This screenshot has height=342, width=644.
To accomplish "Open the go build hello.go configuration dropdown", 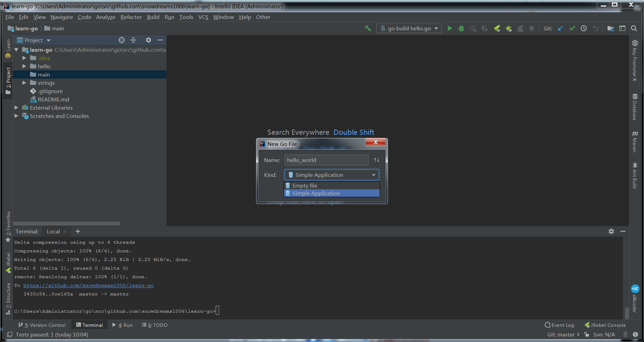I will click(x=409, y=29).
